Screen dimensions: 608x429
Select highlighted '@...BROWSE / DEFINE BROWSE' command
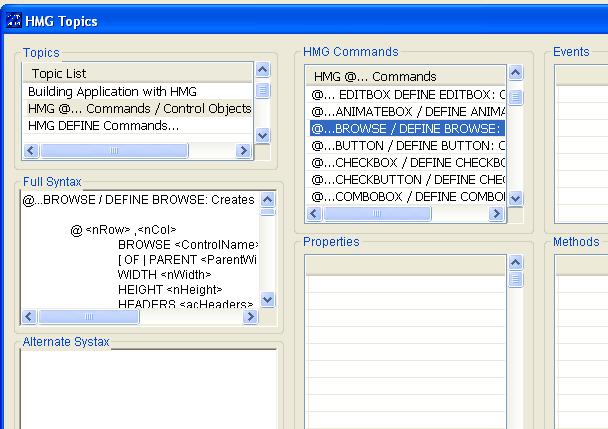tap(407, 128)
